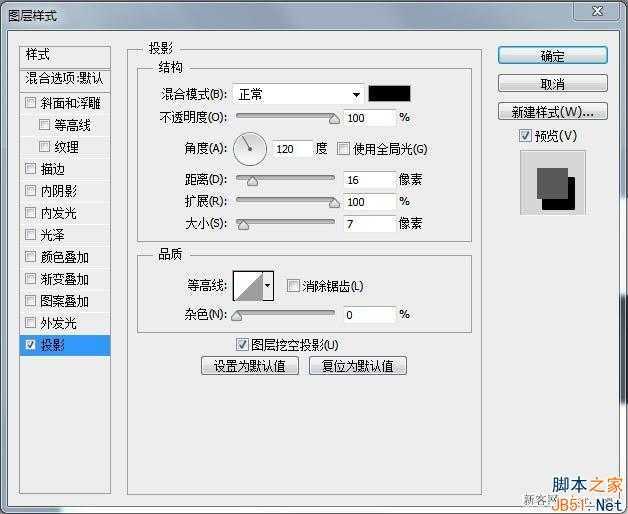
Task: Select 斜面和浮雕 row label
Action: click(x=70, y=103)
